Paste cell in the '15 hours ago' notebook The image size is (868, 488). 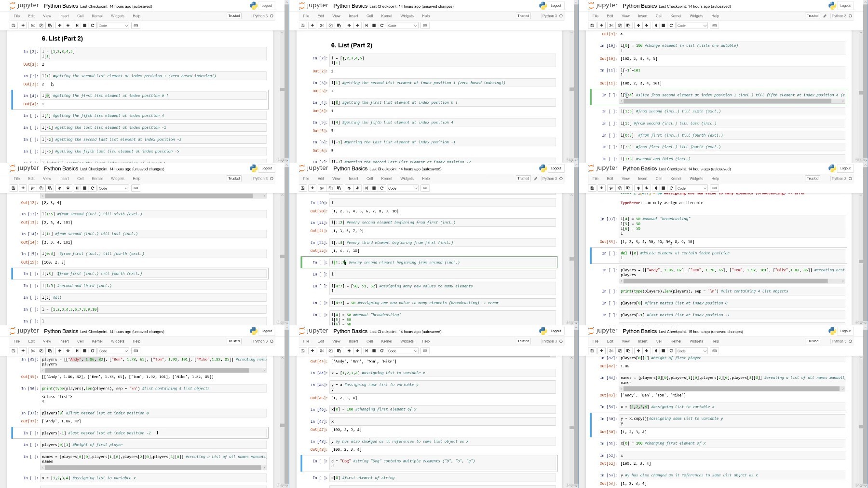point(628,350)
